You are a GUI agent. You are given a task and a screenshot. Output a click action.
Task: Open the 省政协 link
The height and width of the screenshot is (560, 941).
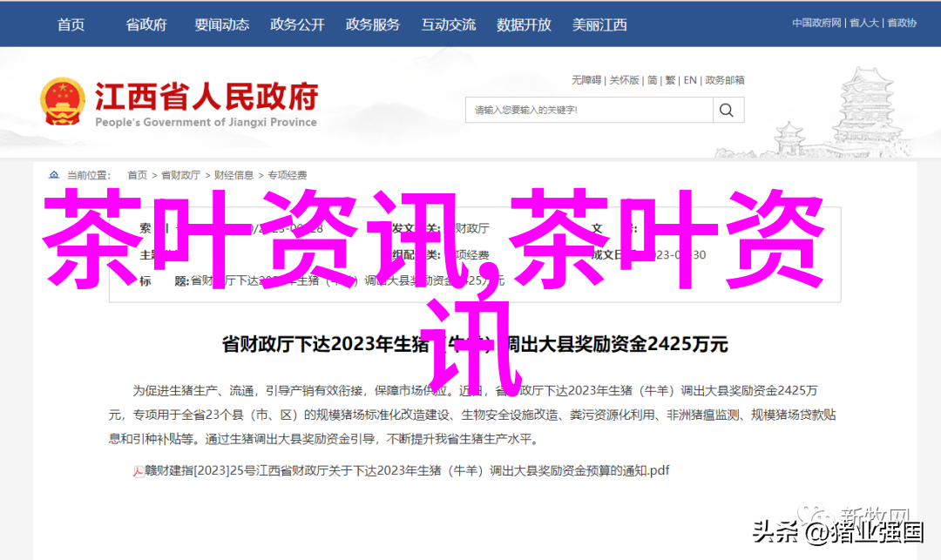[x=902, y=23]
